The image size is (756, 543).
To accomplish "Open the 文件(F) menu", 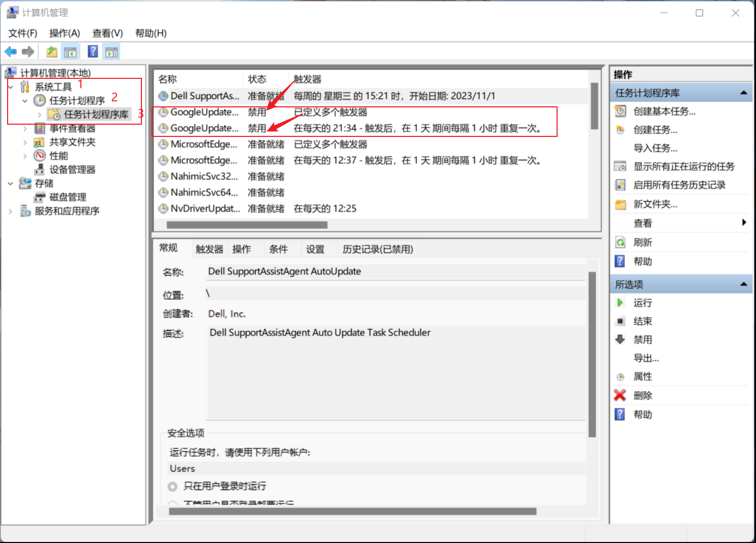I will [23, 33].
